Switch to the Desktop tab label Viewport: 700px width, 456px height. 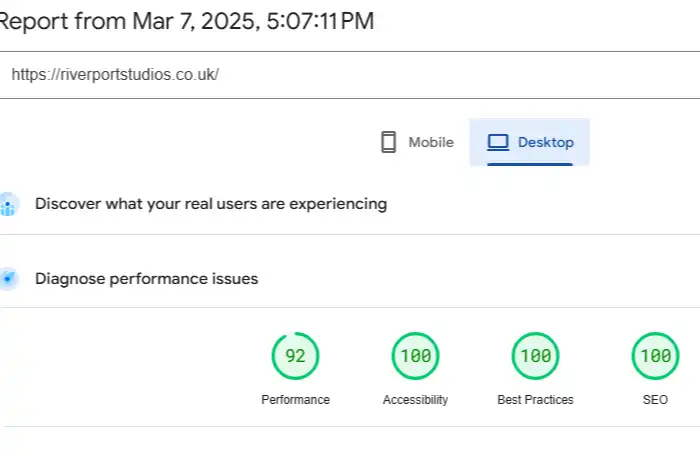[546, 142]
